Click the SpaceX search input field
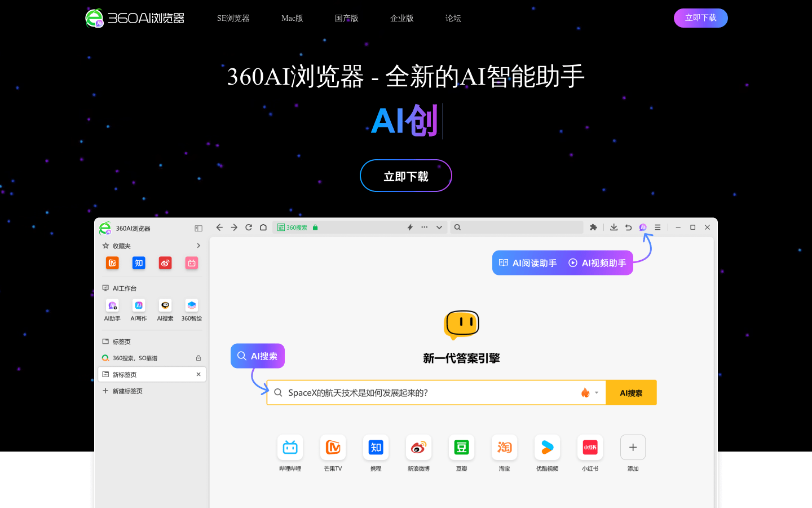812x508 pixels. click(x=429, y=393)
